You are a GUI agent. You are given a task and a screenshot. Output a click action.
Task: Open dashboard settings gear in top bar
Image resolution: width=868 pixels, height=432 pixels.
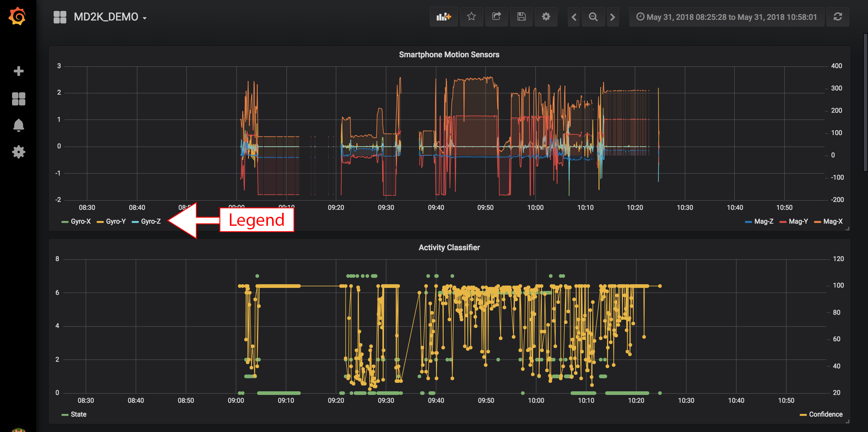click(x=546, y=17)
